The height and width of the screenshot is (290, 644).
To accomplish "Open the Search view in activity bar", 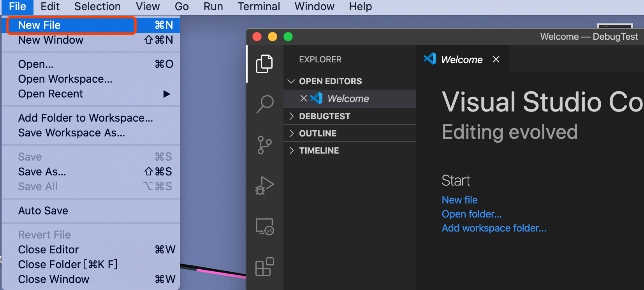I will [265, 104].
